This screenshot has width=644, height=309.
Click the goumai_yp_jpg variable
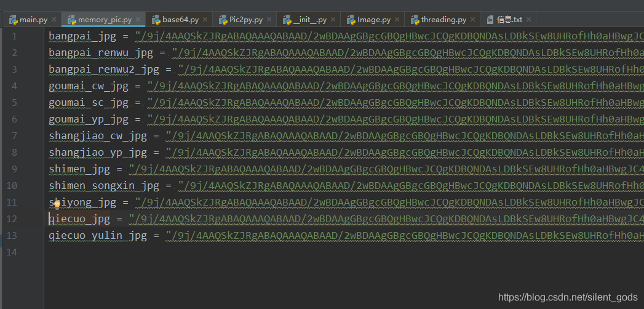[89, 119]
